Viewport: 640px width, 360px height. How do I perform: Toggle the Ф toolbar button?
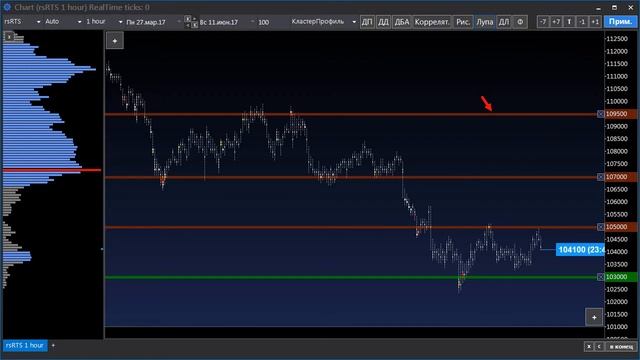pyautogui.click(x=520, y=22)
